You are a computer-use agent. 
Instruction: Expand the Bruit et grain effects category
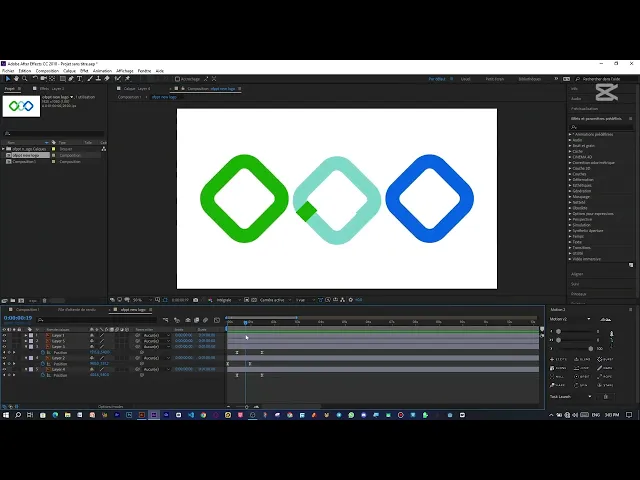pos(570,146)
